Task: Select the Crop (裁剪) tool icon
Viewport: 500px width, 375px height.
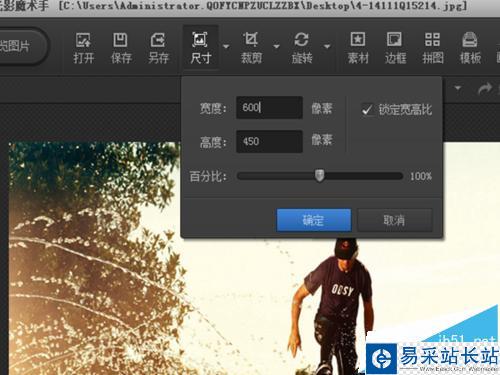Action: point(251,48)
